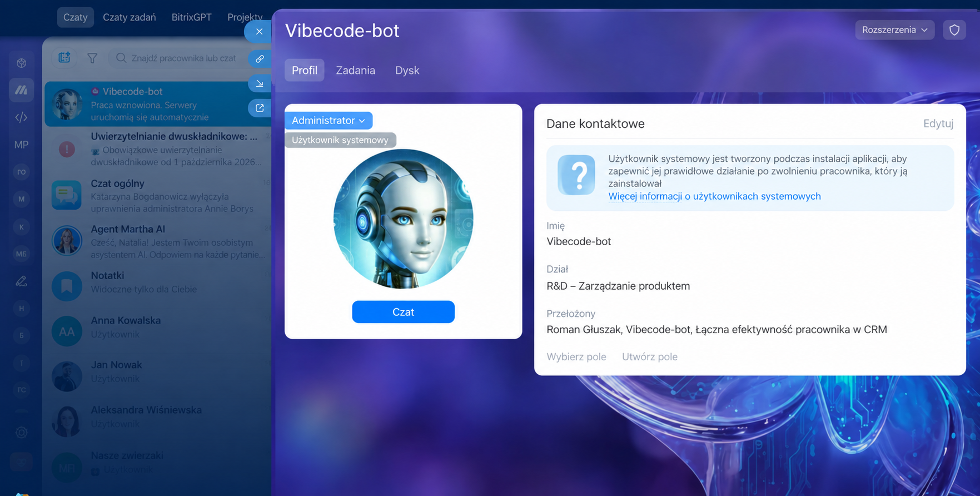Close the Vibecode-bot profile slider
This screenshot has width=980, height=496.
coord(259,32)
